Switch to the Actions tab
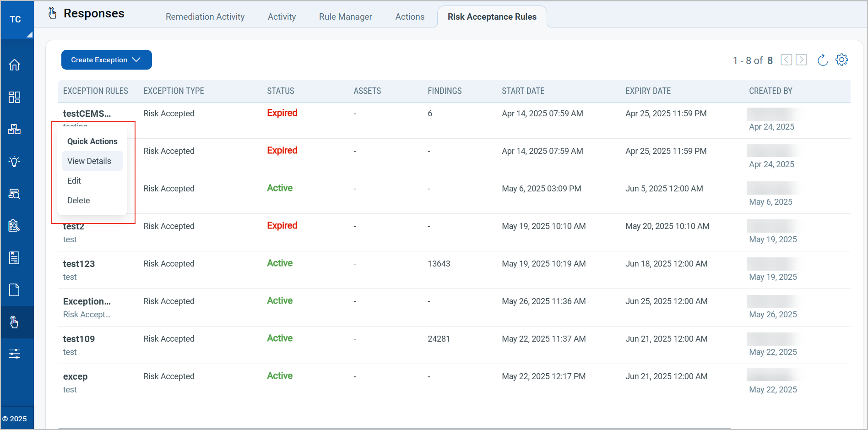Screen dimensions: 868x430 [410, 17]
